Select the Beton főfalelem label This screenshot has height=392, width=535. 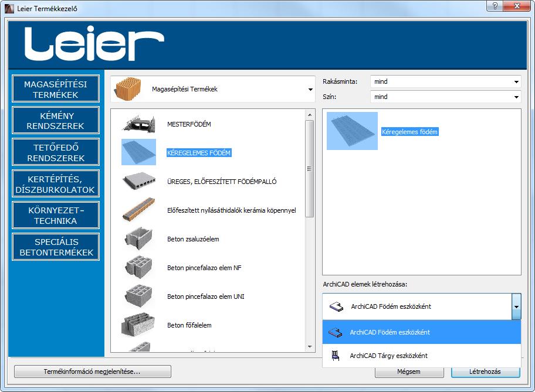point(189,325)
